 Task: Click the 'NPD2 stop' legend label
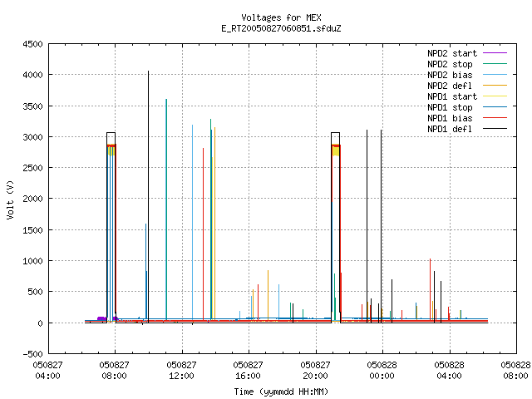point(450,64)
